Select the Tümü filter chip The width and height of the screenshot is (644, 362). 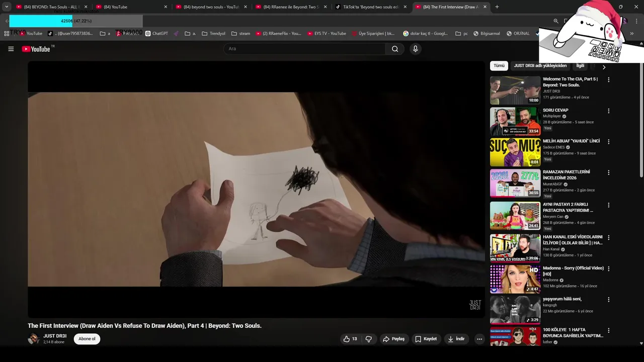(x=499, y=66)
